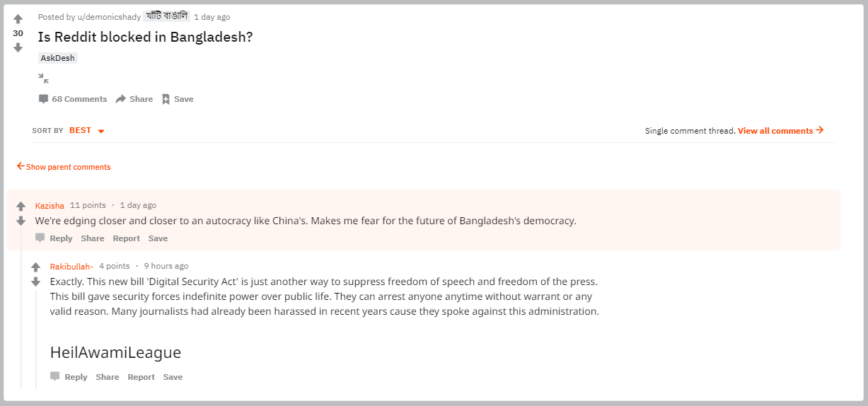Downvote the main post
This screenshot has height=406, width=868.
pyautogui.click(x=18, y=47)
